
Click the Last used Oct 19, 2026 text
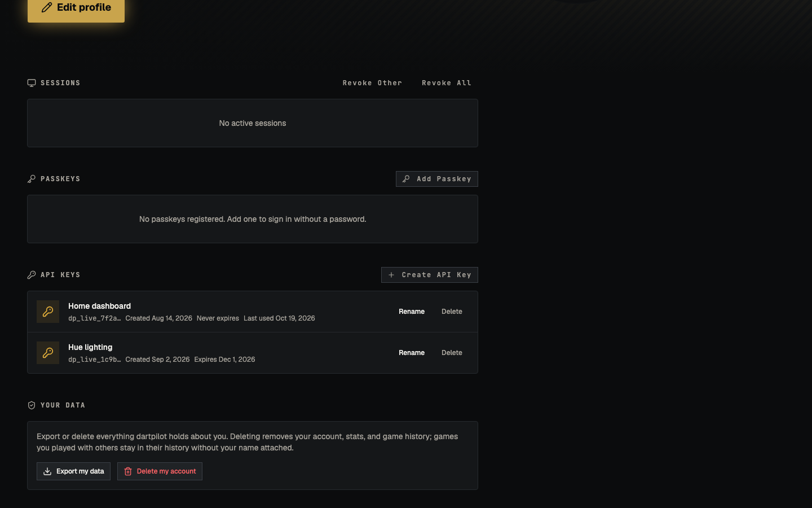279,318
